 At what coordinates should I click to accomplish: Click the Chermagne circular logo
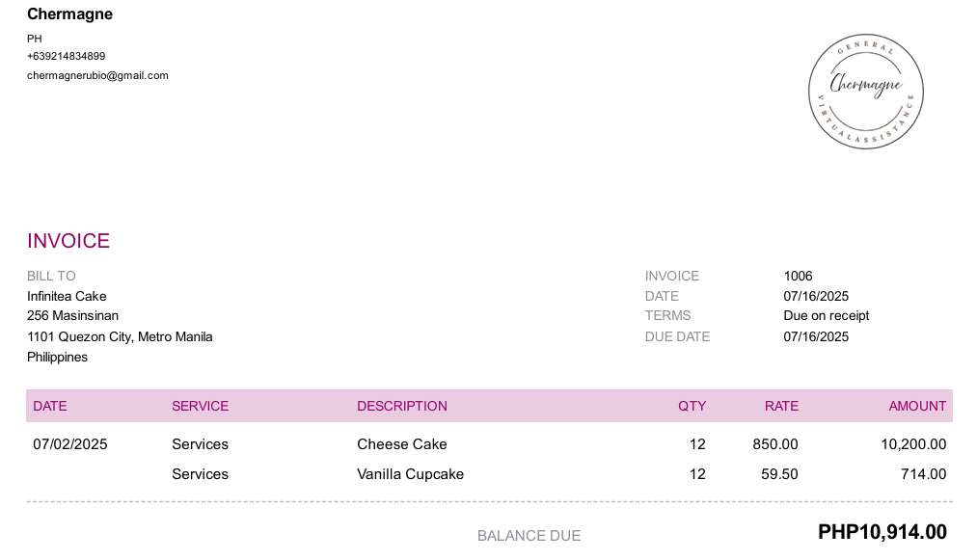[865, 92]
